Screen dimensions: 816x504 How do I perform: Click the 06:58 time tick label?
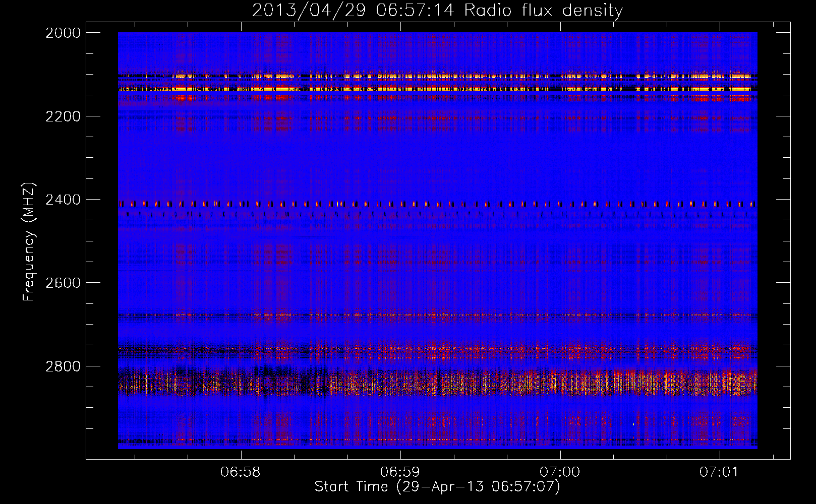[x=241, y=472]
